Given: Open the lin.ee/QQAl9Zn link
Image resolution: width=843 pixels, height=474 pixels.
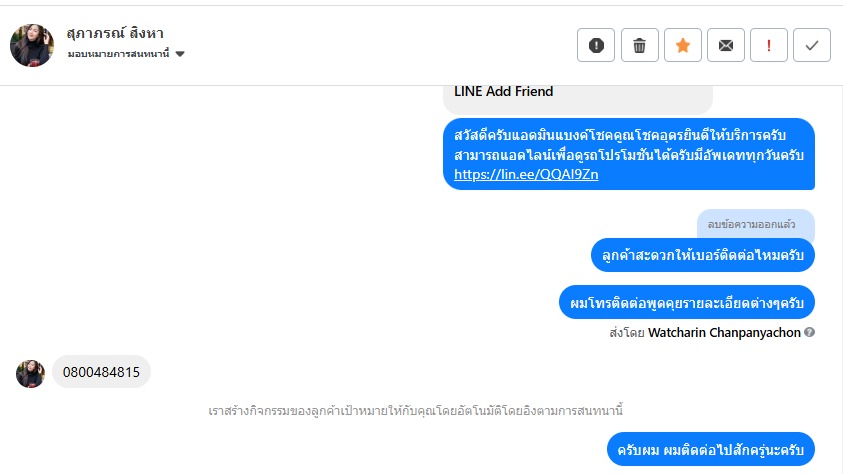Looking at the screenshot, I should pos(526,174).
